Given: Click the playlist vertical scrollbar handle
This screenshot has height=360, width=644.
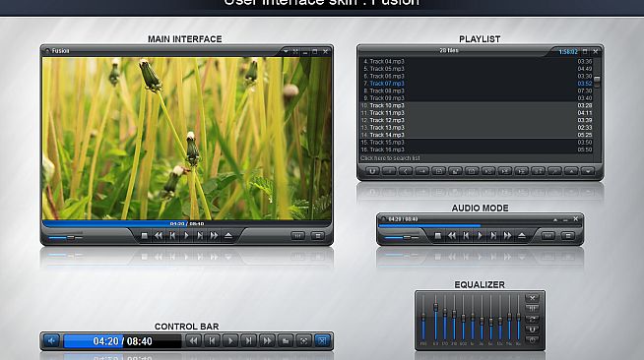Looking at the screenshot, I should pos(597,81).
